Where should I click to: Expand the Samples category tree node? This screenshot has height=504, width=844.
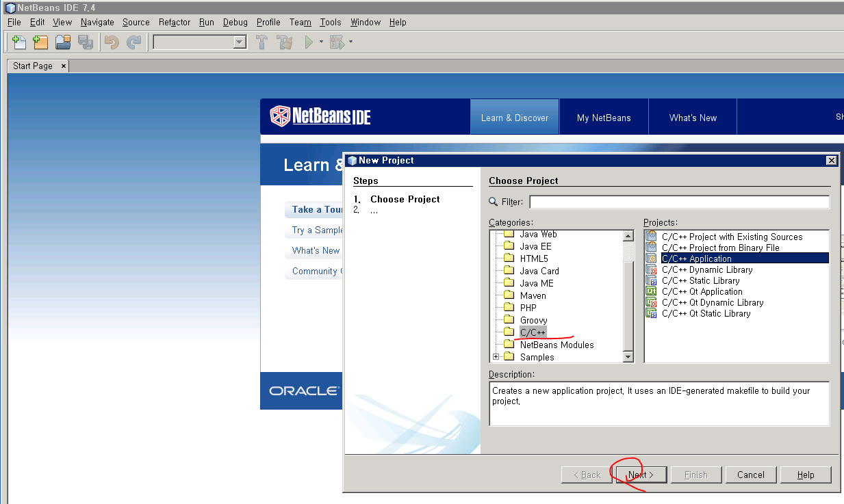click(x=496, y=357)
